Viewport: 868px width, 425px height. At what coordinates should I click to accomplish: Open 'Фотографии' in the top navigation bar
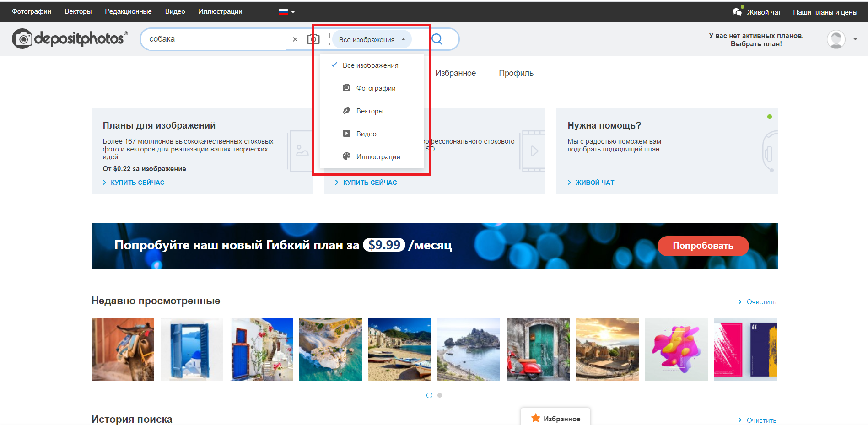coord(32,11)
